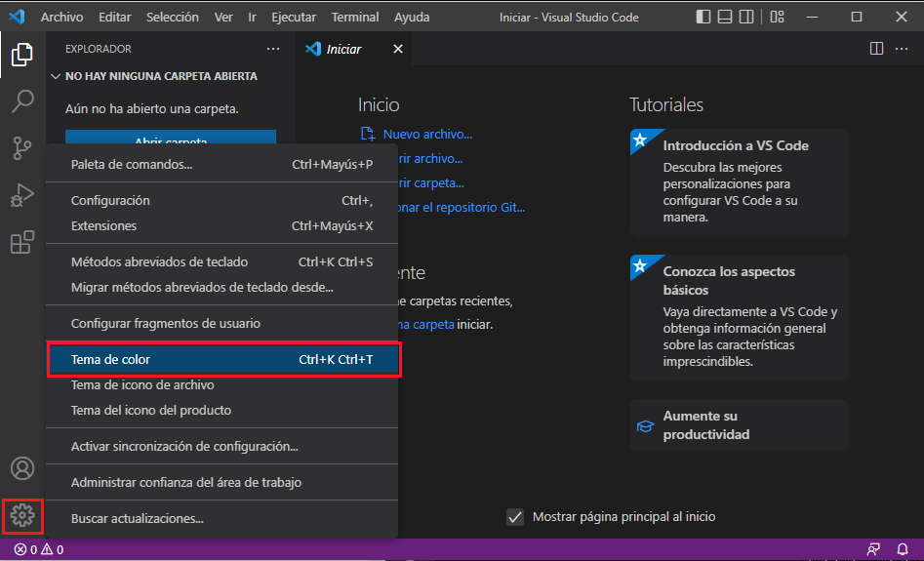924x561 pixels.
Task: Open the Source Control view icon
Action: click(21, 148)
